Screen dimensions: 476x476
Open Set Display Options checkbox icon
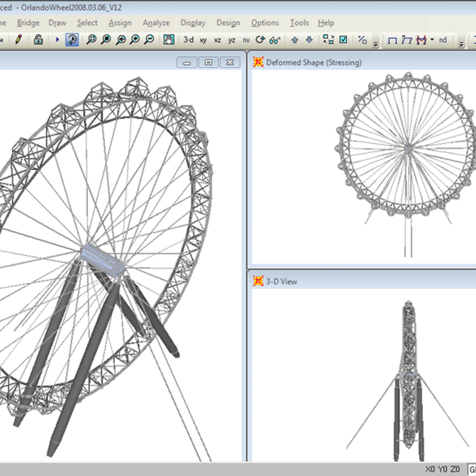click(344, 39)
